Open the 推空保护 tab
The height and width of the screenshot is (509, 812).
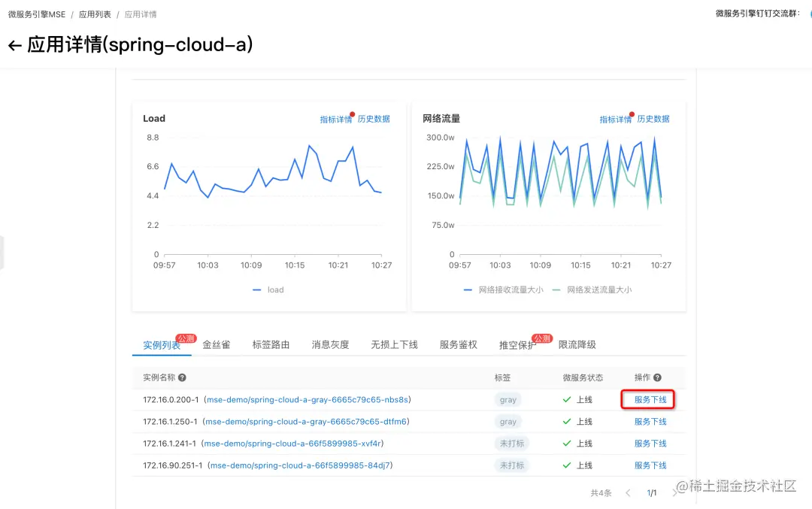coord(517,345)
